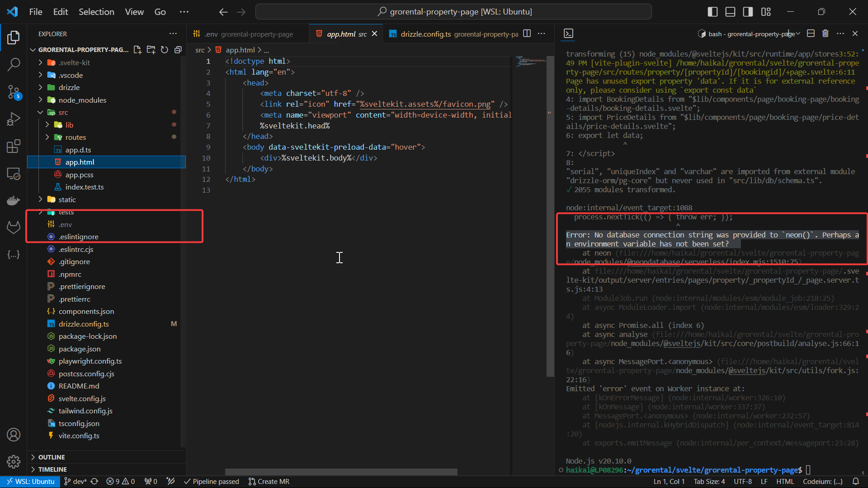
Task: Toggle the primary side bar layout
Action: [x=712, y=12]
